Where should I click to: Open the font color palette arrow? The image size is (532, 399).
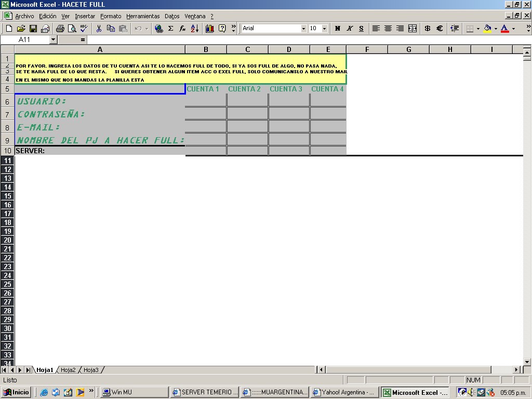coord(513,29)
